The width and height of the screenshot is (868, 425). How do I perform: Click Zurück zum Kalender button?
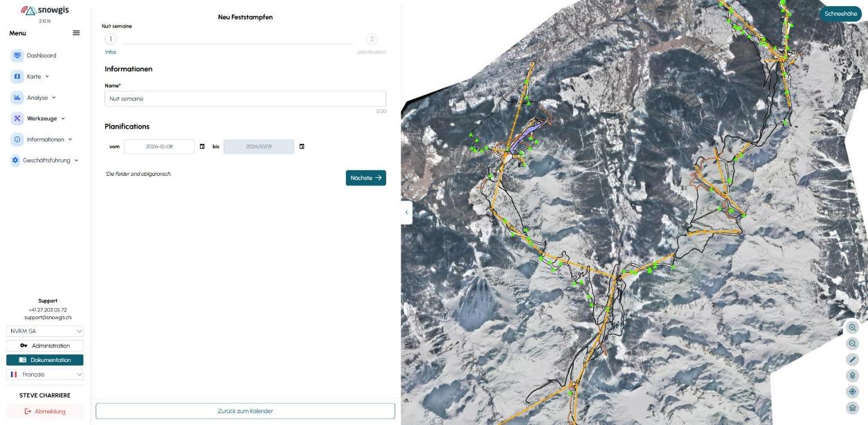point(245,411)
